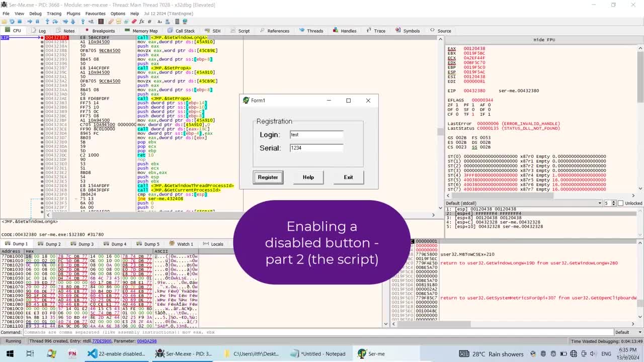Click the functions fx toolbar icon

click(x=142, y=22)
